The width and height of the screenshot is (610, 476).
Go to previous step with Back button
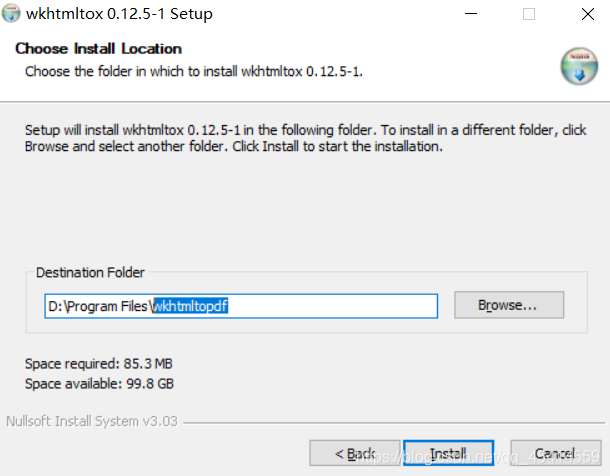(x=355, y=454)
